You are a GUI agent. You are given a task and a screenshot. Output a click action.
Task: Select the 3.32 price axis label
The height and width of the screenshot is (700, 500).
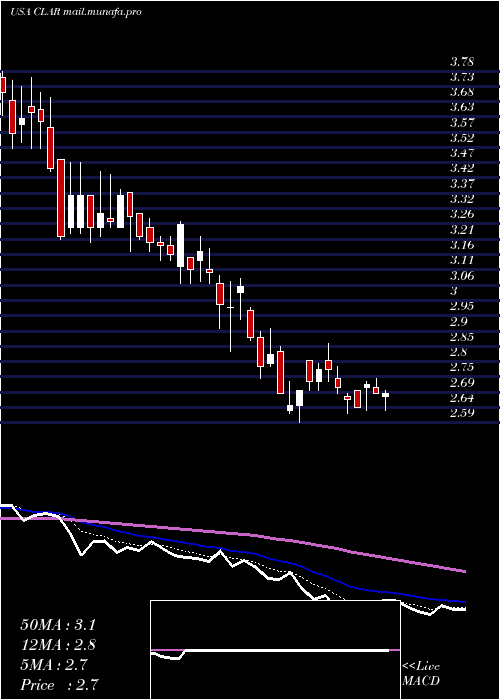pos(462,199)
